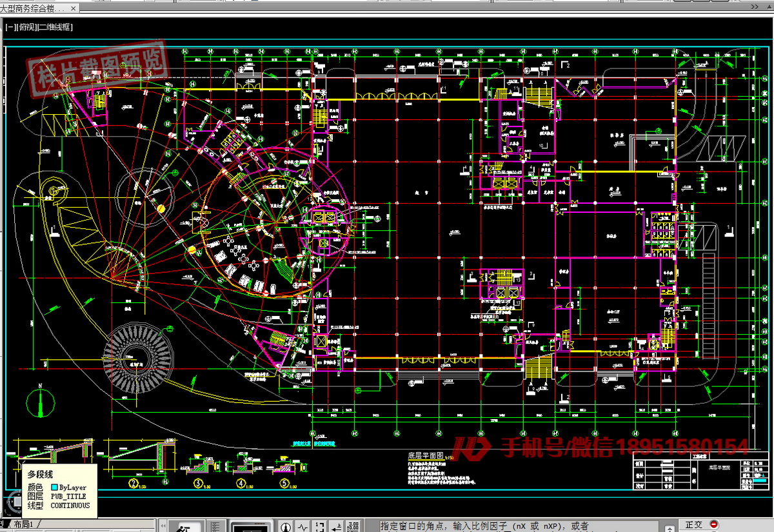Open the 二维线框 visual style dropdown
774x532 pixels.
(55, 27)
